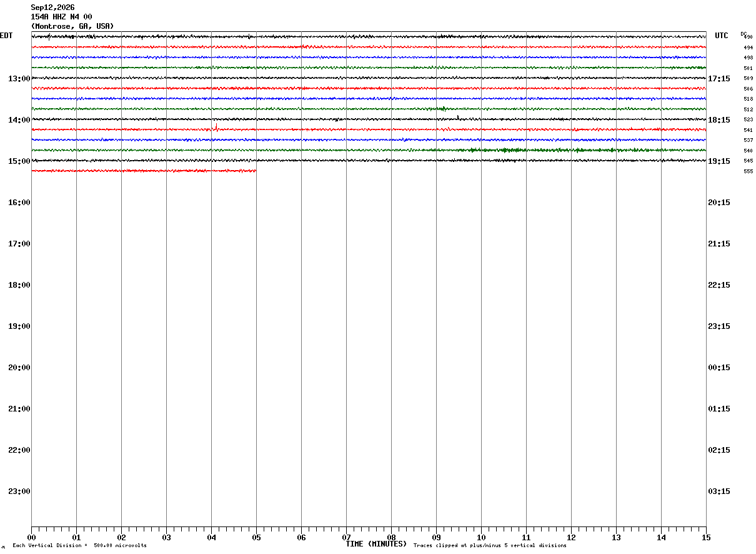Click the vertical division scale note
This screenshot has width=756, height=554.
79,546
